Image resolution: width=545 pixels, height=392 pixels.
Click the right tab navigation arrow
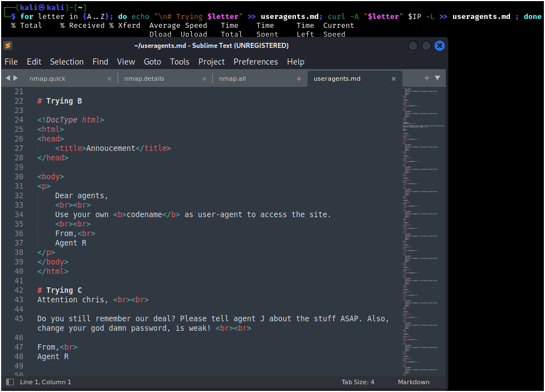(16, 79)
